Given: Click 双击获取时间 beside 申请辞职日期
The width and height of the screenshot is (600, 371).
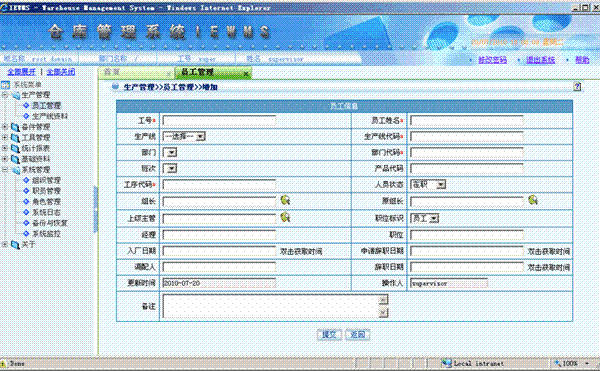Looking at the screenshot, I should click(549, 251).
